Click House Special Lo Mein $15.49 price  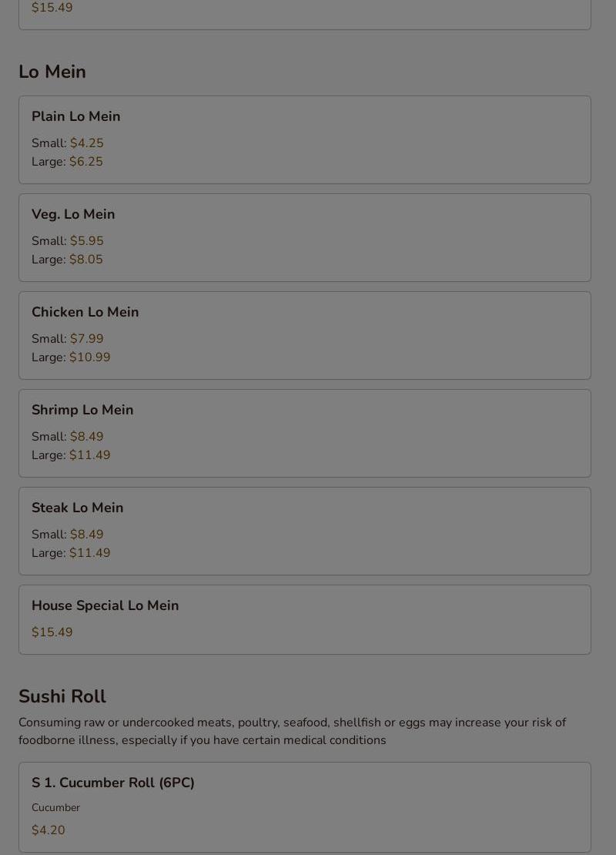(52, 632)
